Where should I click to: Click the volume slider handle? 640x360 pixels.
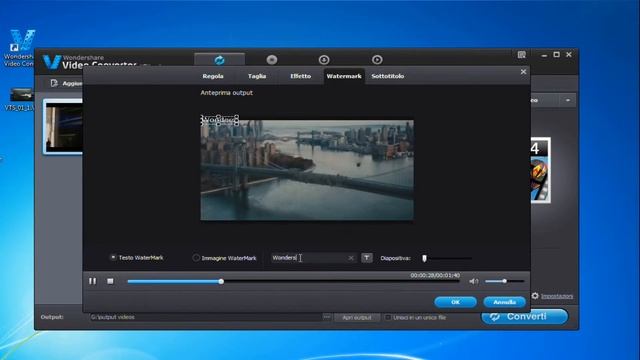coord(504,281)
